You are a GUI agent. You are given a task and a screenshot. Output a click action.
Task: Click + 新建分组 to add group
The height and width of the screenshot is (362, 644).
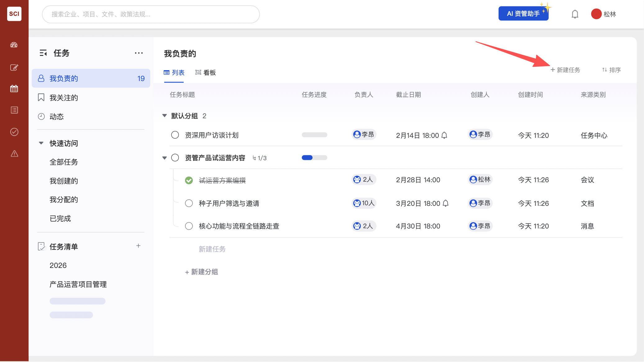201,272
